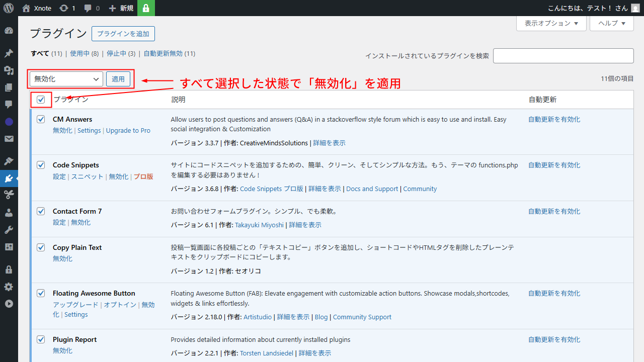This screenshot has width=644, height=362.
Task: Open CM Answers Upgrade to Pro link
Action: click(x=128, y=130)
